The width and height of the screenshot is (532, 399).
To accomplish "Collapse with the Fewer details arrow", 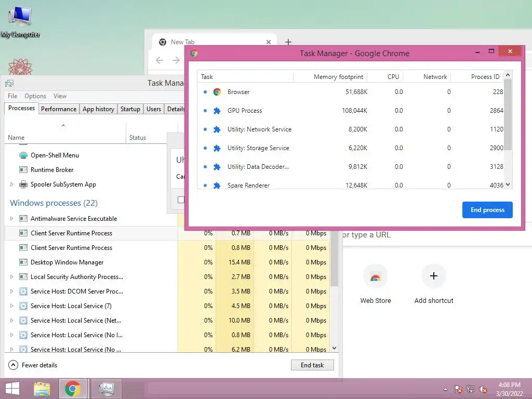I will [13, 365].
